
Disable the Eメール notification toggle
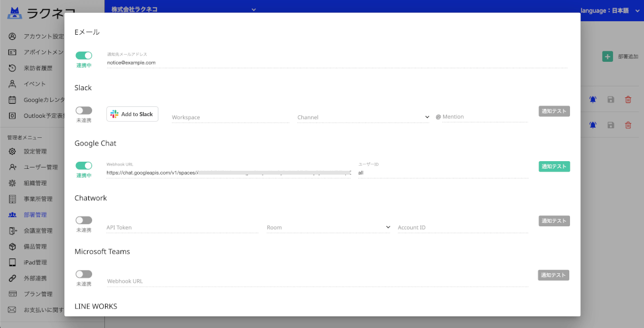(84, 55)
